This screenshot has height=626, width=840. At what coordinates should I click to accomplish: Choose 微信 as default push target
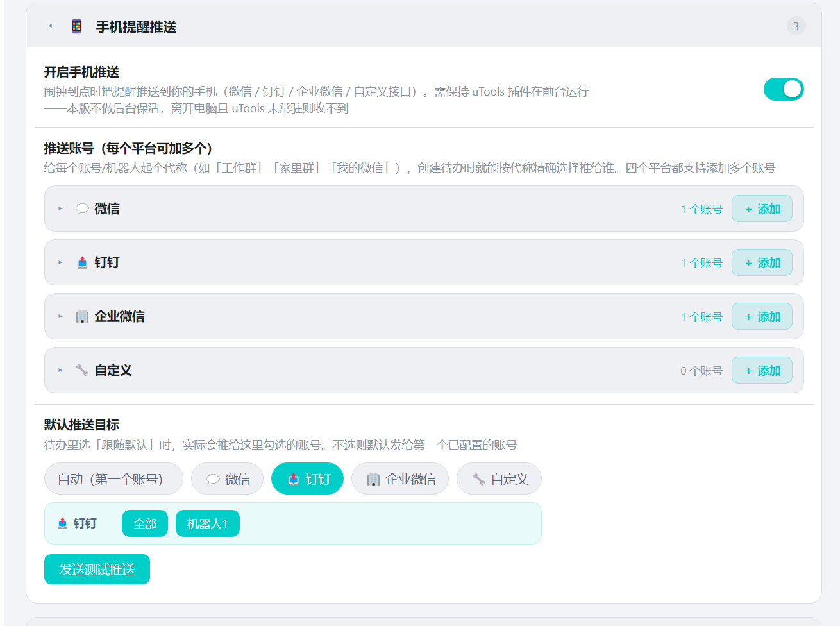coord(227,478)
